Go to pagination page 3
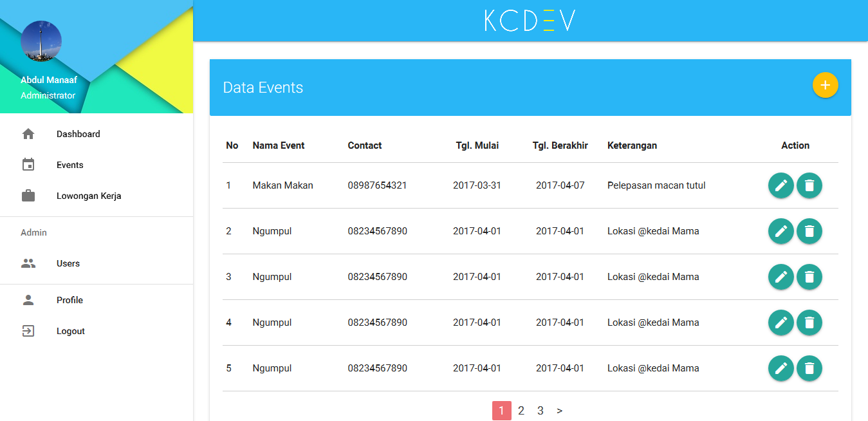 tap(540, 411)
